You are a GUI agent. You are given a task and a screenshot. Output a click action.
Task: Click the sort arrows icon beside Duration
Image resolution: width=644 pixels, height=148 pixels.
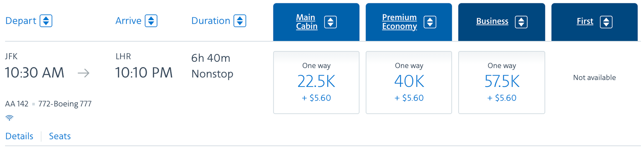pyautogui.click(x=240, y=21)
